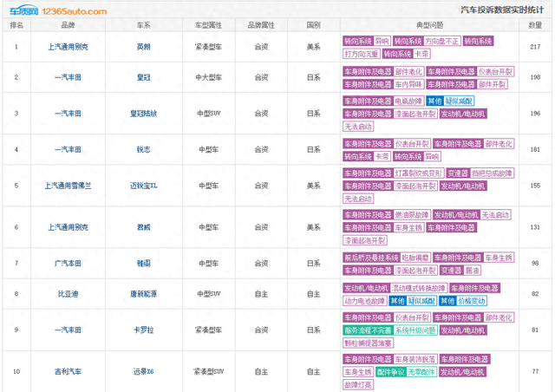Open the 远景X6 car series link
Viewport: 555px width, 392px height.
[x=143, y=371]
